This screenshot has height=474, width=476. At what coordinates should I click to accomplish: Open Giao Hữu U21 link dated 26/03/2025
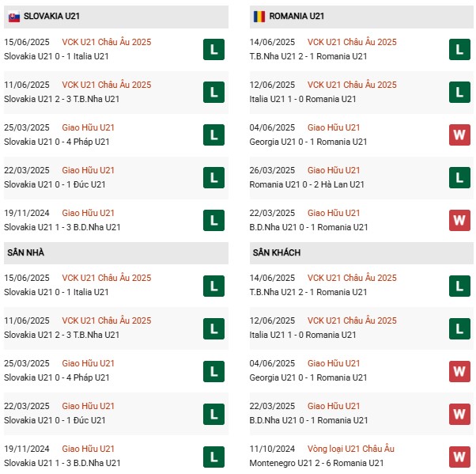[334, 170]
